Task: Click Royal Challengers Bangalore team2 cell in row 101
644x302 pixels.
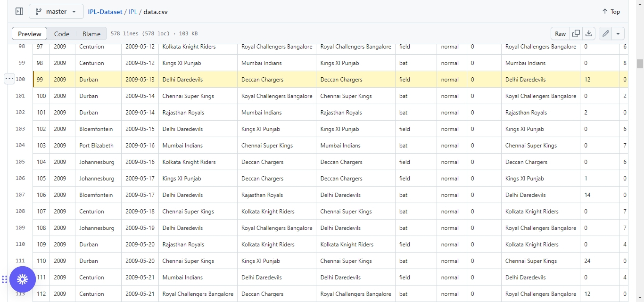Action: [x=277, y=96]
